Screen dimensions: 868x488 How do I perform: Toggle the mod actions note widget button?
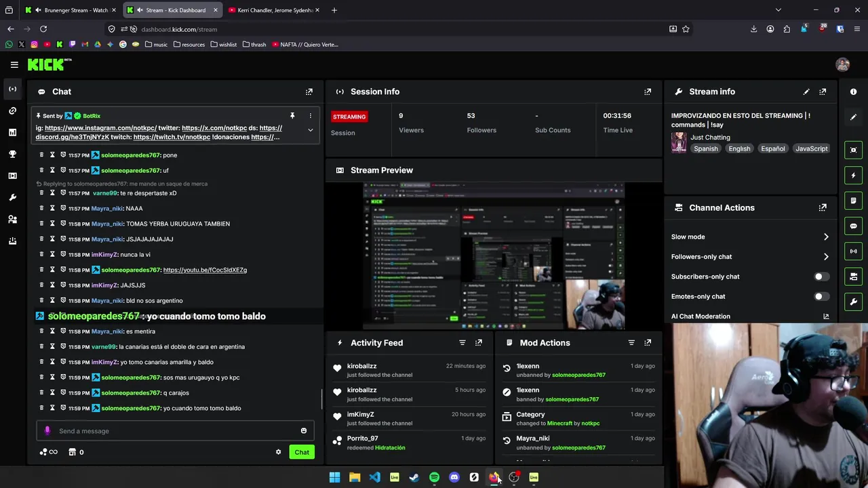(854, 201)
